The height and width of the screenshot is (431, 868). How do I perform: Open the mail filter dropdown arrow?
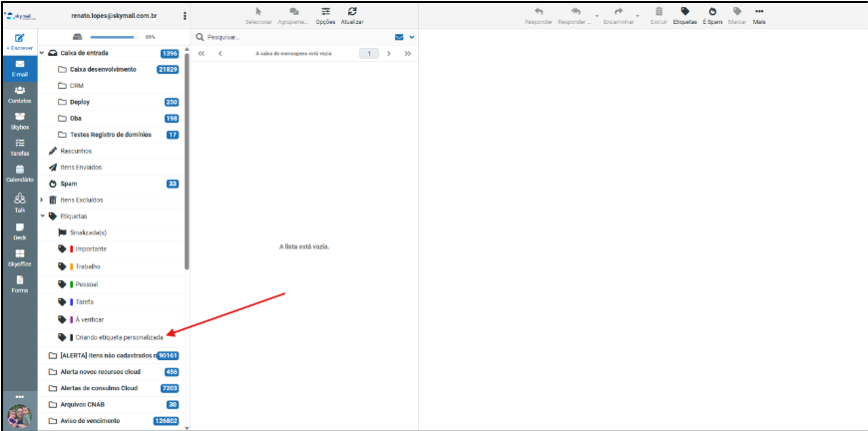[411, 37]
